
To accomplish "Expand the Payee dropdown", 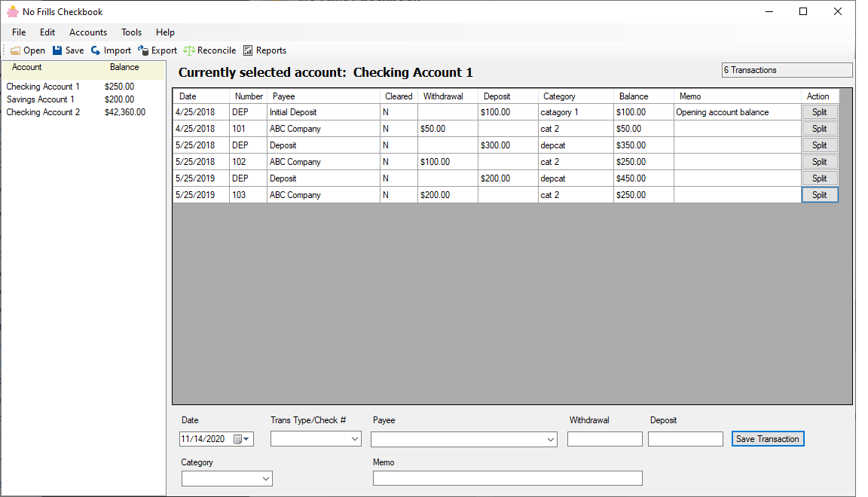I will [551, 438].
